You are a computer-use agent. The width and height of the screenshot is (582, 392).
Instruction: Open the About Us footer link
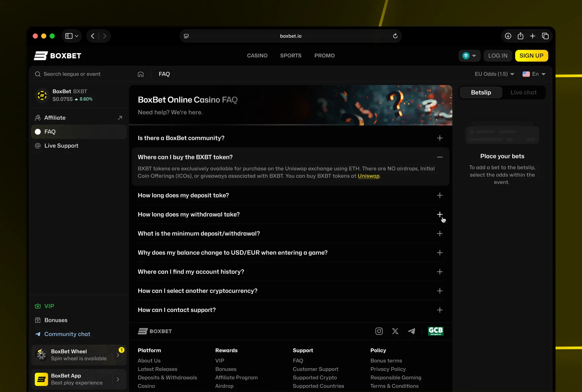coord(149,361)
